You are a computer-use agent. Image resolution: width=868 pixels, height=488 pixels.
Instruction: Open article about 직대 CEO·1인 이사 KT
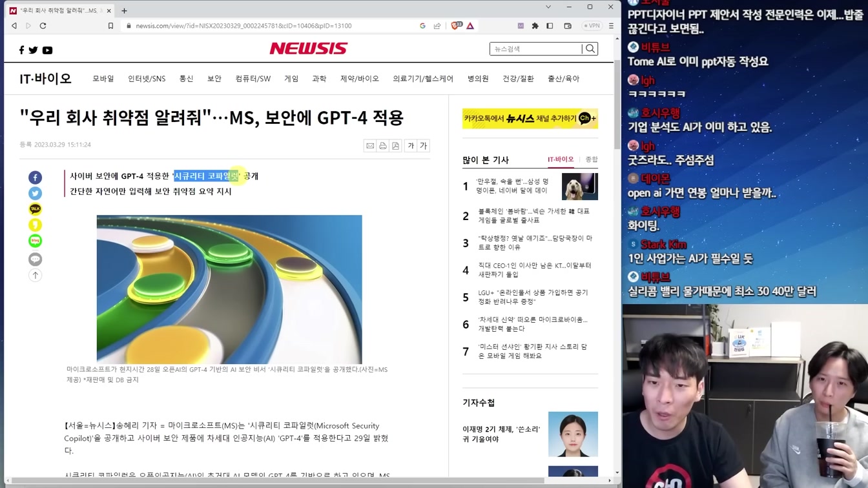(535, 270)
